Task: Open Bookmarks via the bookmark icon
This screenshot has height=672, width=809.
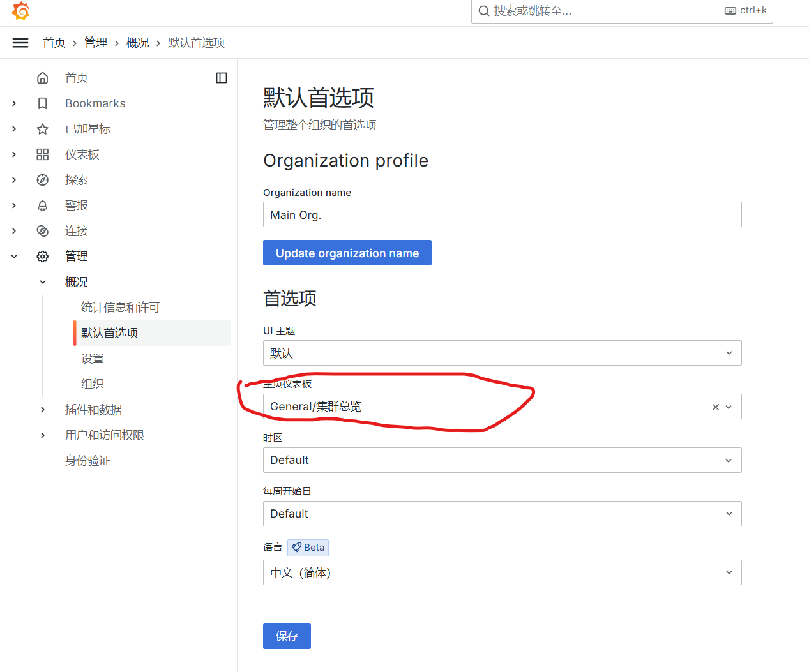Action: 42,103
